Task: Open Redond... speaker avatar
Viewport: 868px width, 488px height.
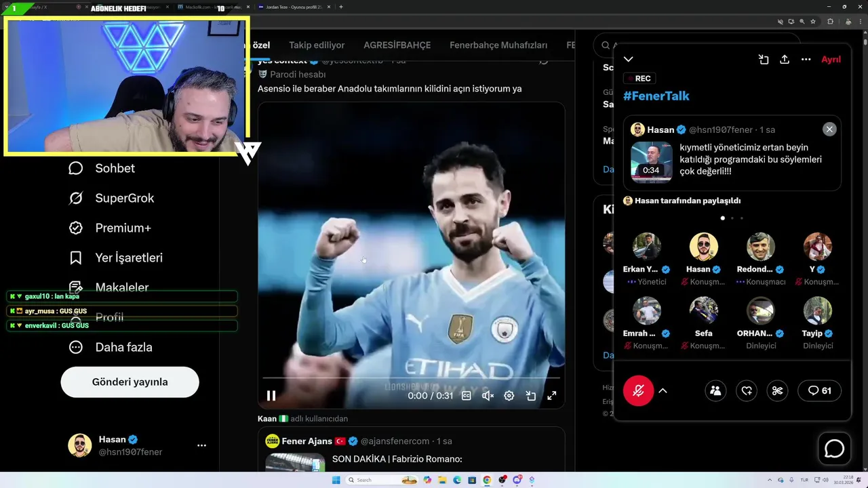Action: (x=761, y=247)
